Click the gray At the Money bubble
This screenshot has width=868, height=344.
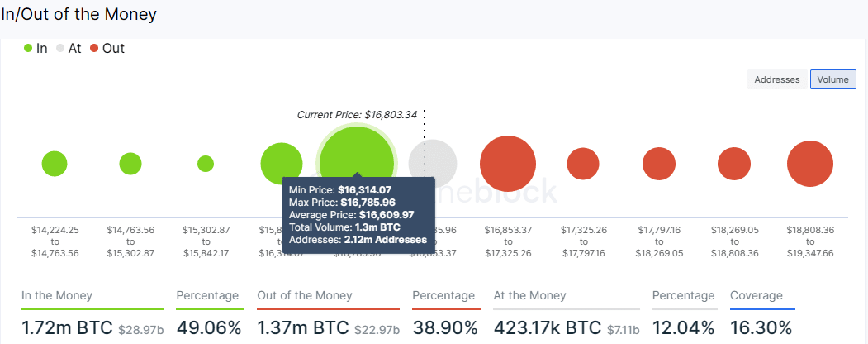(434, 163)
